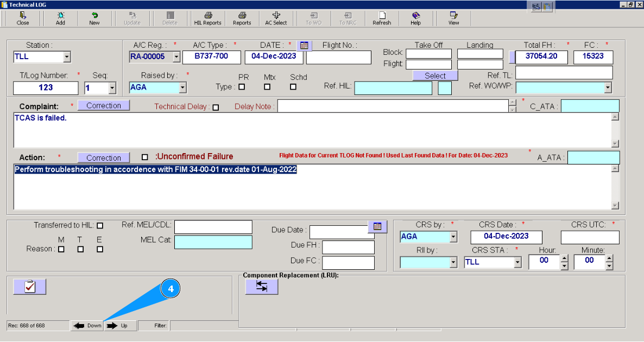Click the clipboard checklist icon
Screen dimensions: 644x342
click(30, 287)
